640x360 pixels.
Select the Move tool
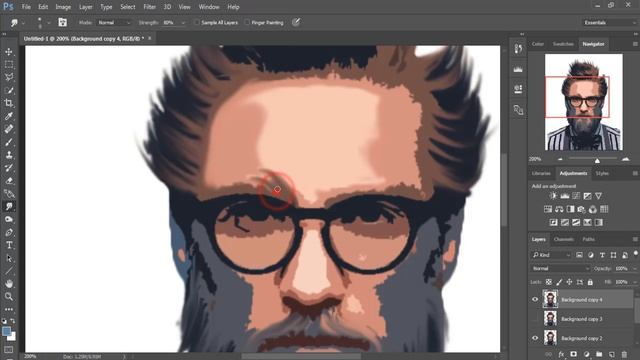click(9, 52)
